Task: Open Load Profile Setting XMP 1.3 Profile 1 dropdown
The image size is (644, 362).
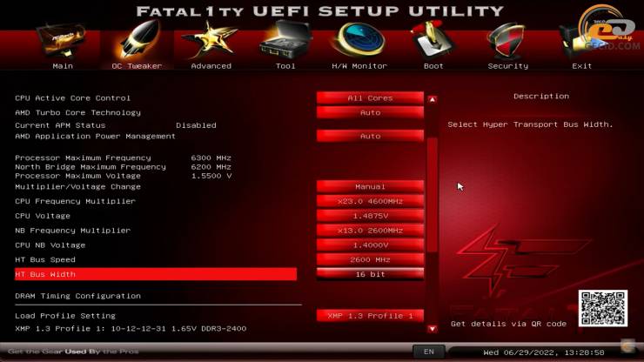Action: click(370, 316)
